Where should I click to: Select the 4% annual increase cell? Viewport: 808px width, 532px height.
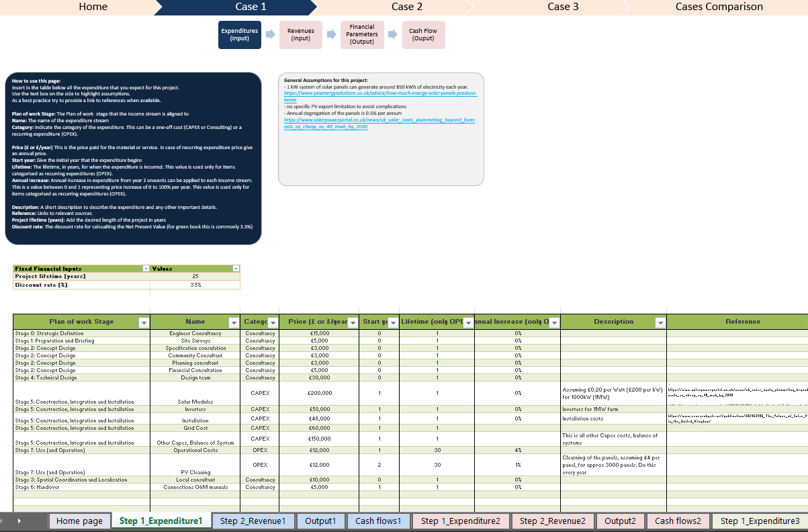[517, 450]
